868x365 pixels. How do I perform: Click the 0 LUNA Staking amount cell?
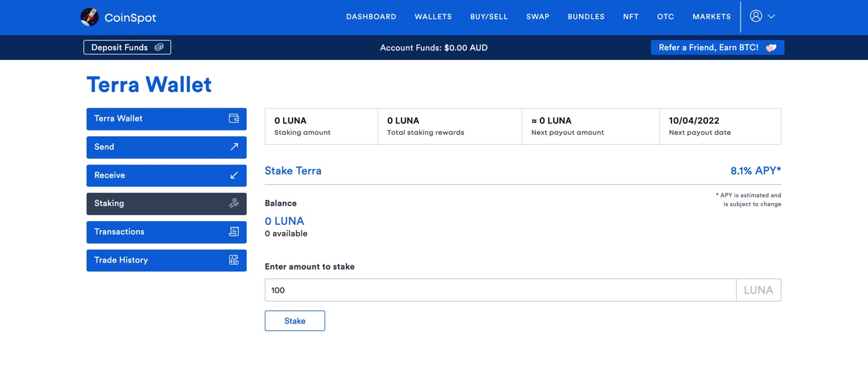click(x=322, y=126)
